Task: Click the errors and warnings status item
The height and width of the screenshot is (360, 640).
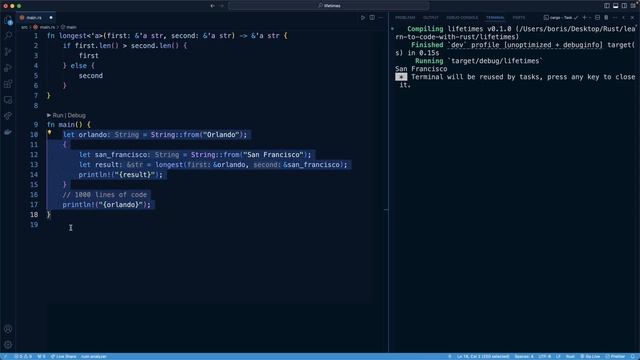Action: (x=23, y=356)
